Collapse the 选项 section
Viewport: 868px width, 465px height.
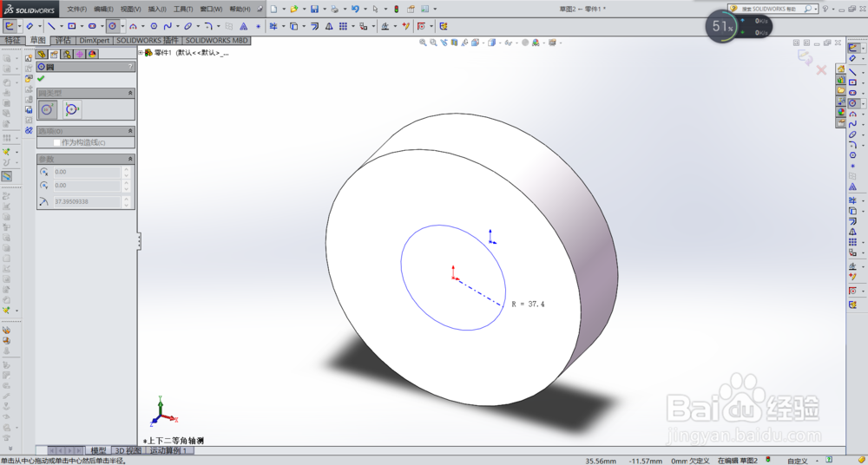click(x=131, y=131)
